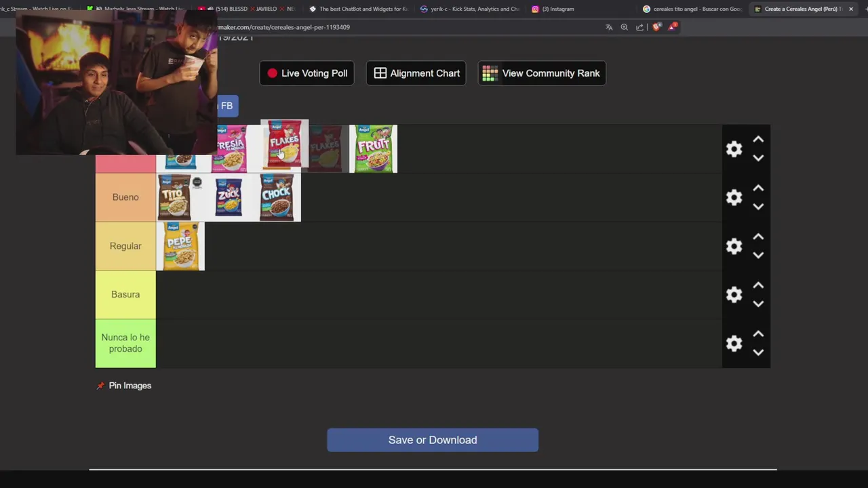The height and width of the screenshot is (488, 868).
Task: Click the blue FB share button
Action: (x=227, y=106)
